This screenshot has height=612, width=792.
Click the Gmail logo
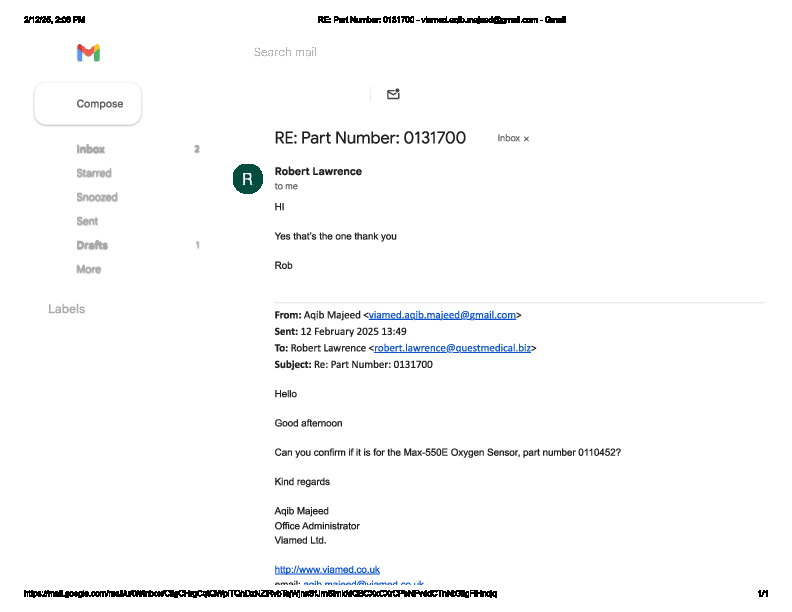89,53
